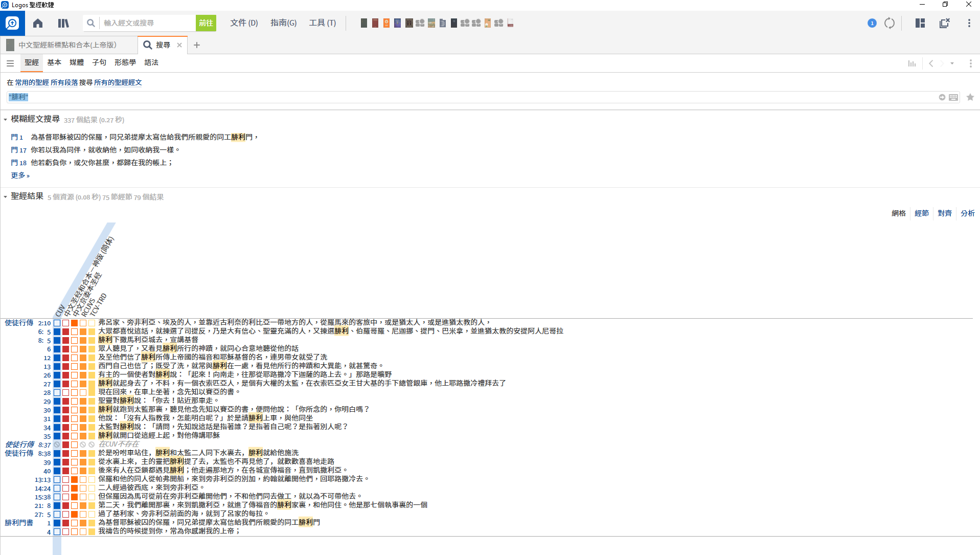This screenshot has width=980, height=555.
Task: Collapse the 模糊經文搜尋 section
Action: (x=5, y=120)
